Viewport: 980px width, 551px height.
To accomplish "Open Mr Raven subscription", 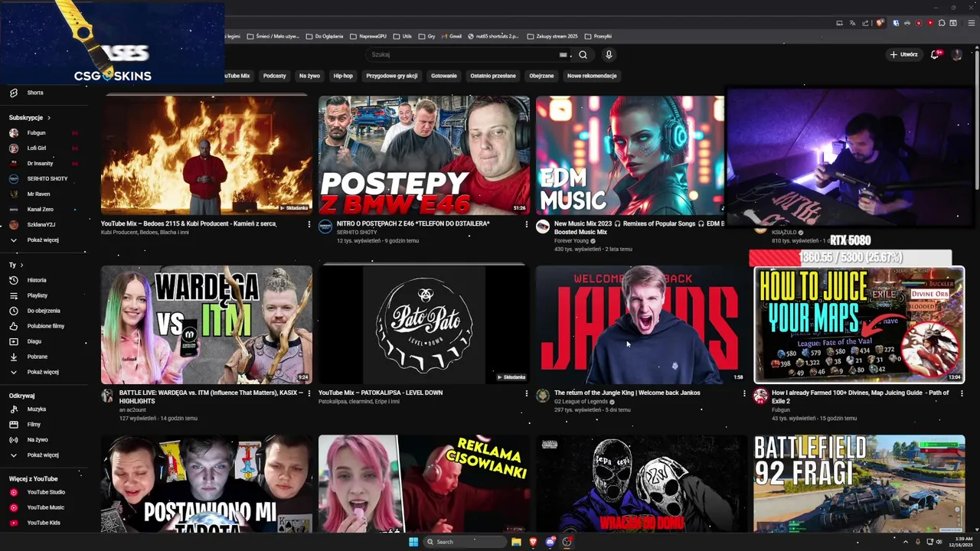I will [38, 194].
